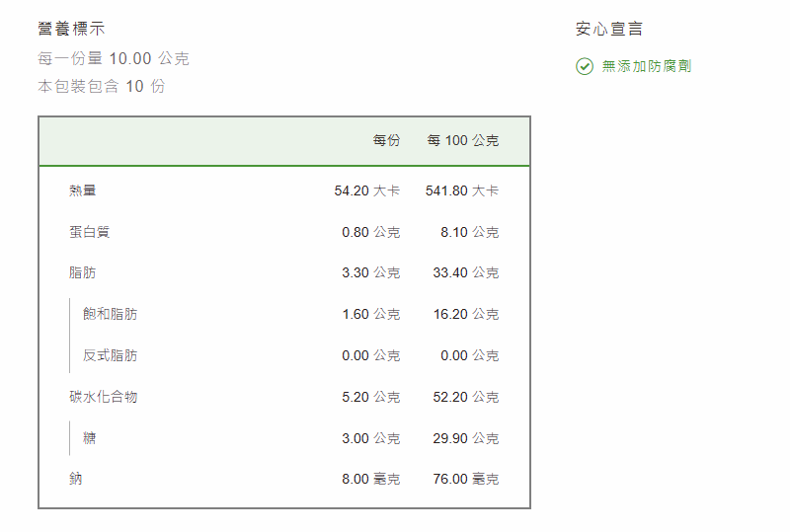
Task: Select the 安心宣言 heading
Action: click(x=609, y=30)
